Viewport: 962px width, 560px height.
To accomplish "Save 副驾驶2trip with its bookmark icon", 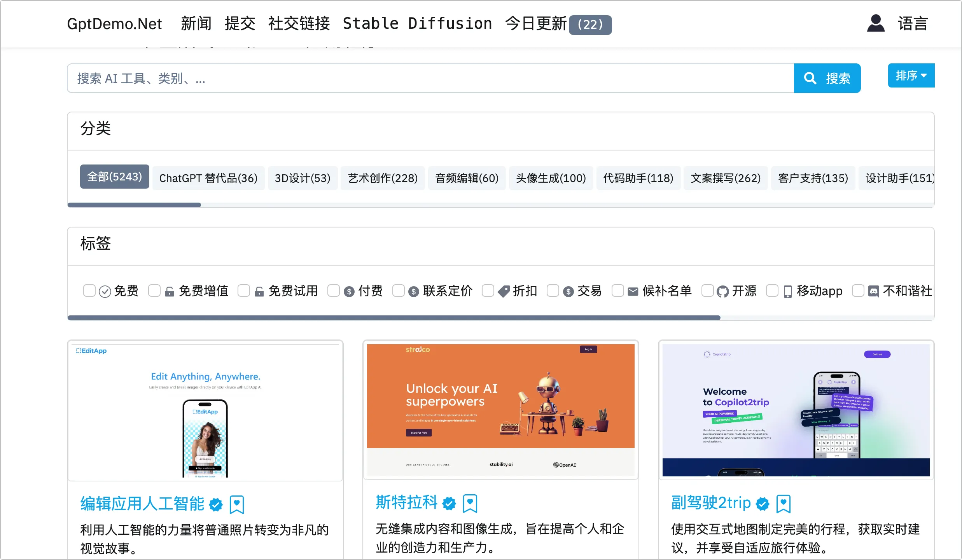I will [783, 504].
